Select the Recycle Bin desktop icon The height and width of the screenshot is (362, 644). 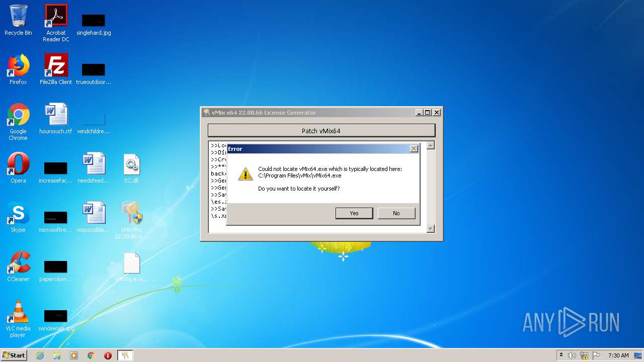coord(18,20)
